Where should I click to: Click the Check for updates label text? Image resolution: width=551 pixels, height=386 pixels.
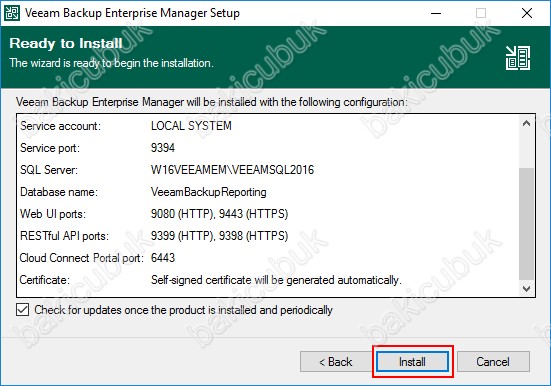183,310
